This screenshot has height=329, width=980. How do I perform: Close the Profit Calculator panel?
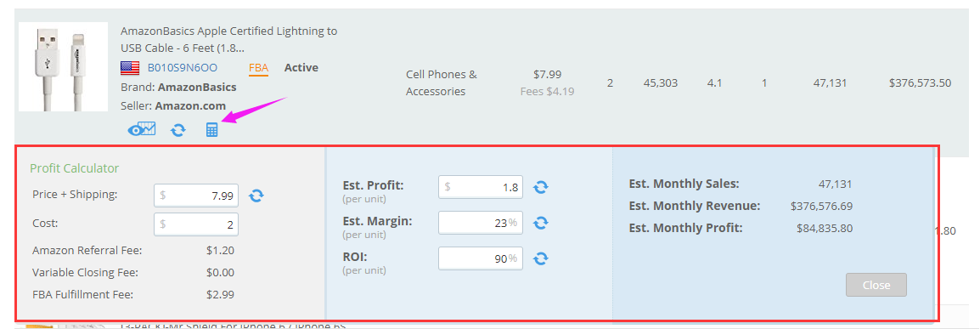point(876,285)
